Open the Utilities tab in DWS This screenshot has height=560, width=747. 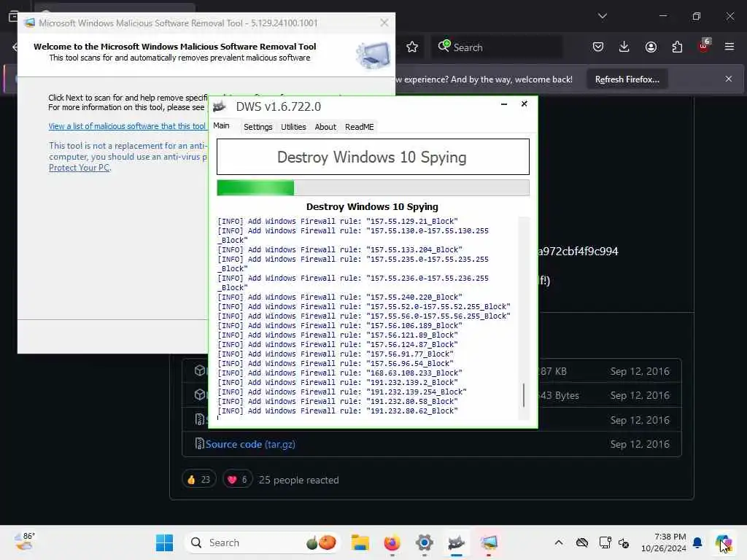(293, 127)
